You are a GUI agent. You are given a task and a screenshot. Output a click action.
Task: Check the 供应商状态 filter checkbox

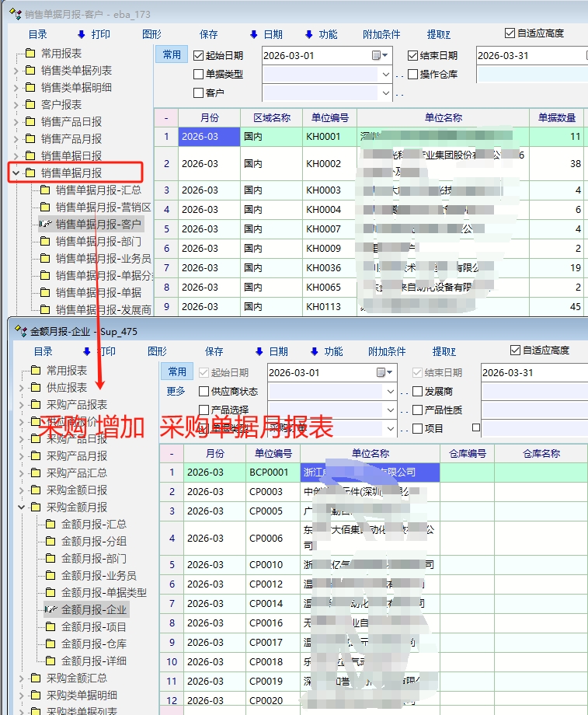point(204,392)
